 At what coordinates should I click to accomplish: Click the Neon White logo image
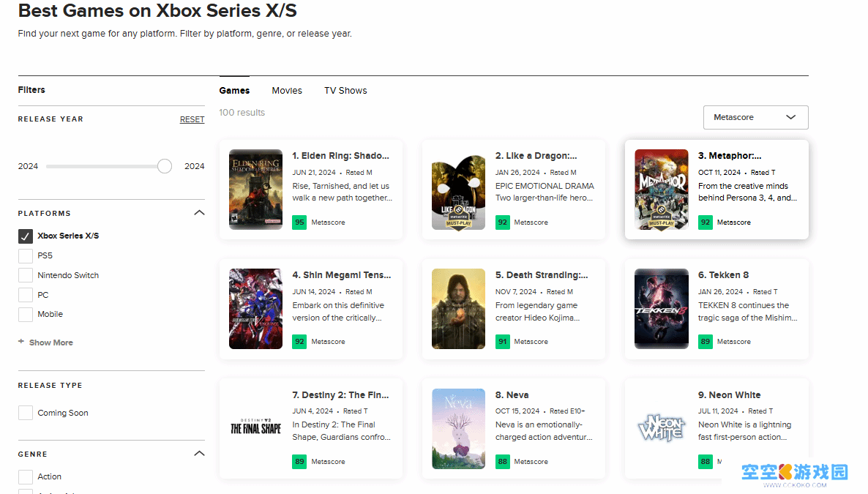click(662, 429)
